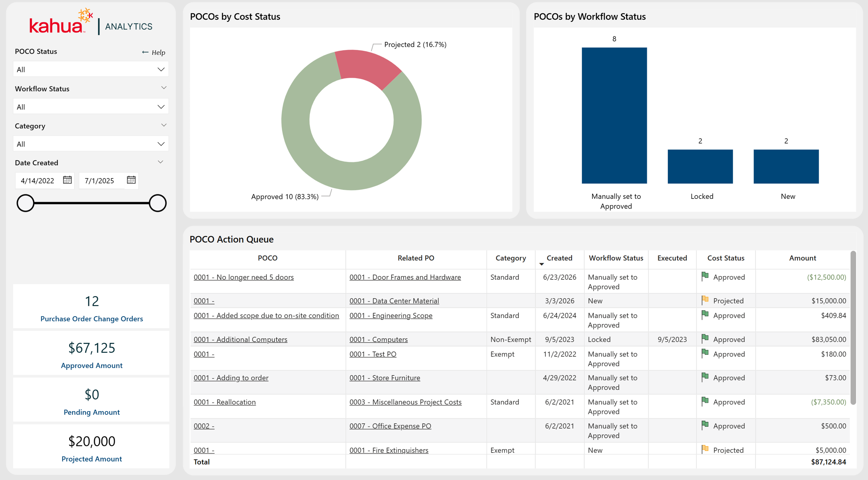Collapse the Date Created slicer chevron
This screenshot has height=480, width=868.
point(160,162)
